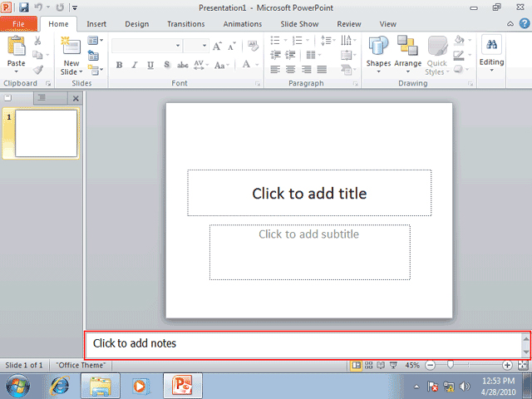
Task: Open the Editing binoculars icon
Action: [491, 44]
